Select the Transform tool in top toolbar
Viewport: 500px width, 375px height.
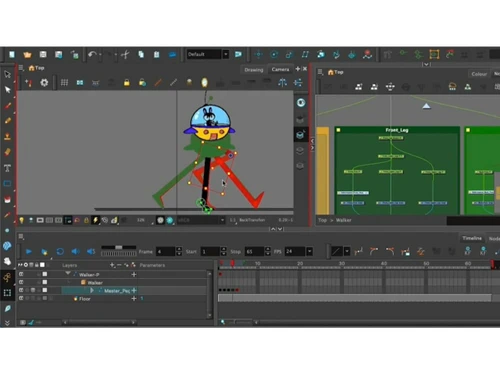(258, 54)
